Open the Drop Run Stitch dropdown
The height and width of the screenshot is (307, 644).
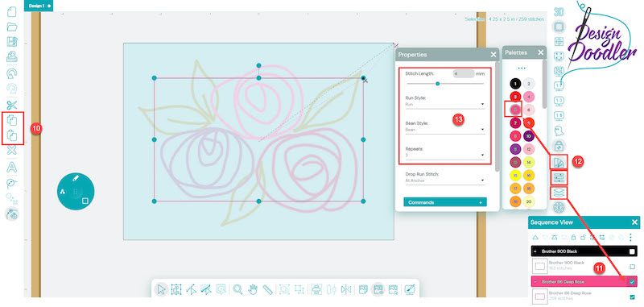point(445,180)
